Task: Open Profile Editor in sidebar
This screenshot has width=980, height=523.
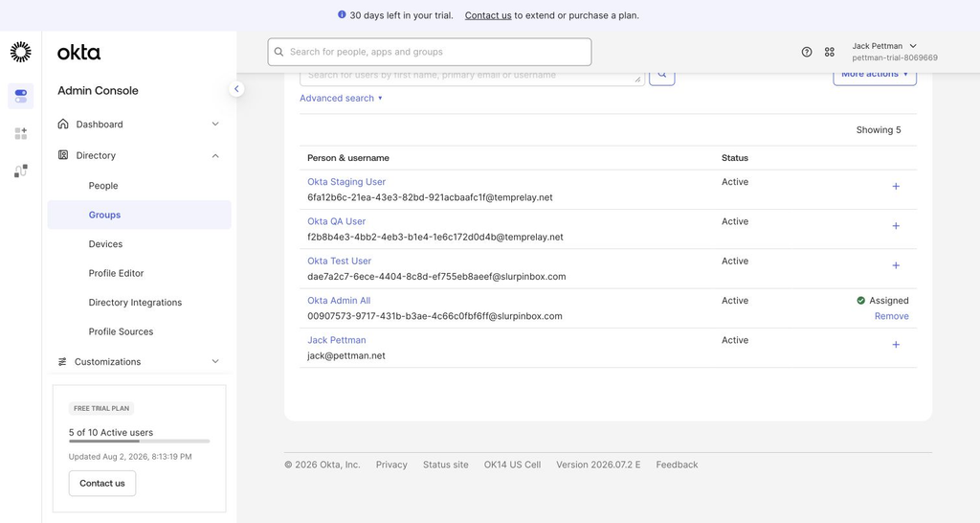Action: (x=116, y=273)
